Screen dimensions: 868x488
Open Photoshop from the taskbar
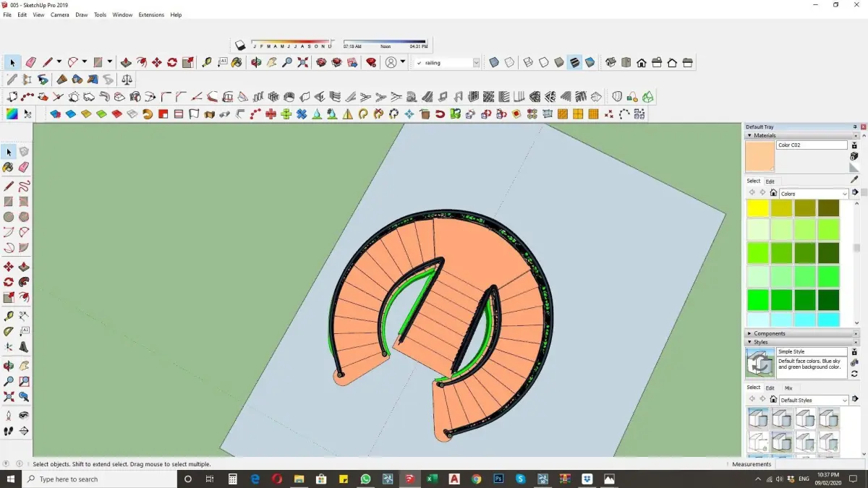click(x=498, y=479)
